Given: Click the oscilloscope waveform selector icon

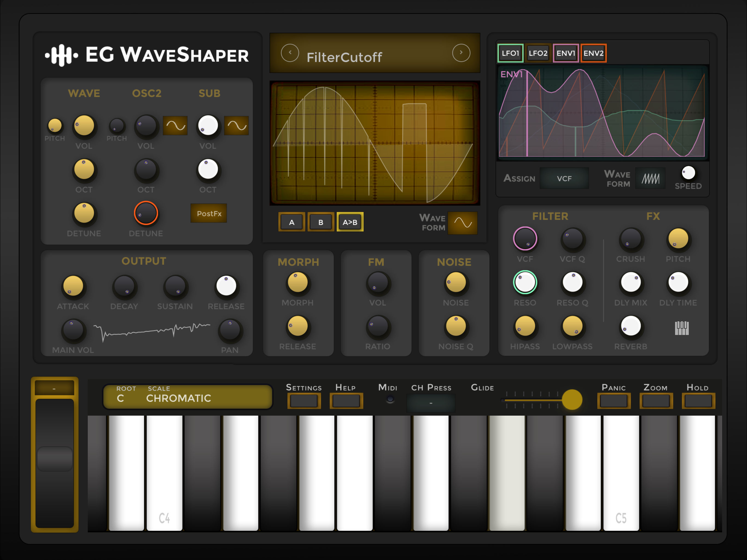Looking at the screenshot, I should (x=462, y=223).
